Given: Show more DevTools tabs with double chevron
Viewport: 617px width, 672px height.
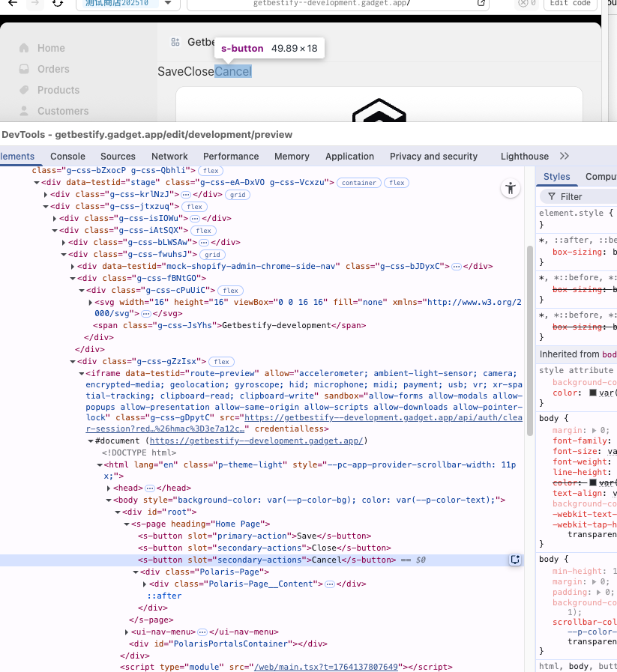Looking at the screenshot, I should click(565, 156).
